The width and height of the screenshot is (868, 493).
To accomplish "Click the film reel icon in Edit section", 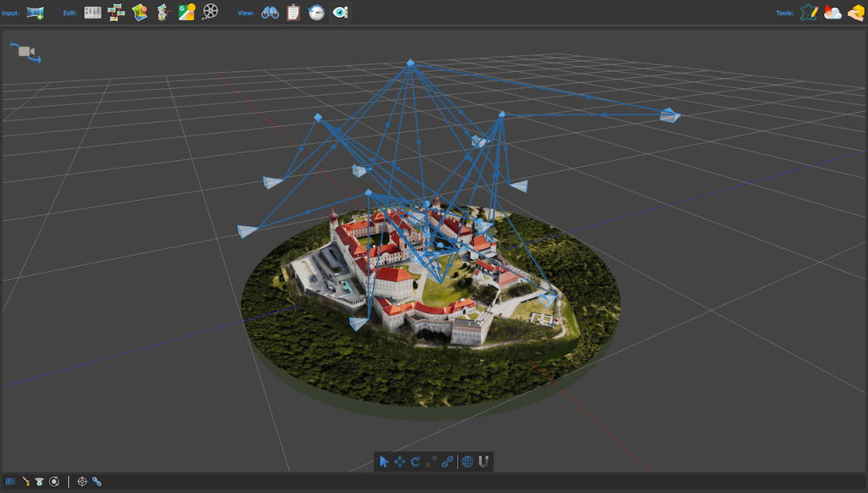I will (x=209, y=12).
